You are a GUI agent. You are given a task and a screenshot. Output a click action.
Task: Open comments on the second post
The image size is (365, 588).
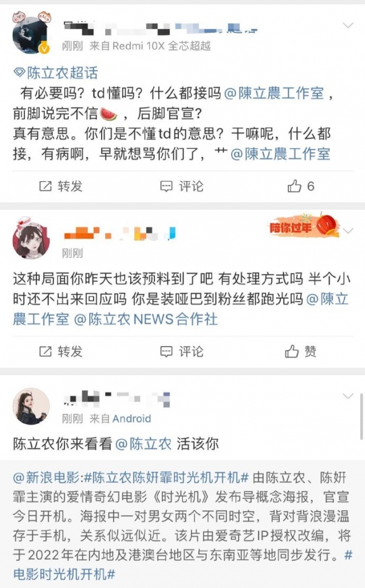pyautogui.click(x=181, y=351)
